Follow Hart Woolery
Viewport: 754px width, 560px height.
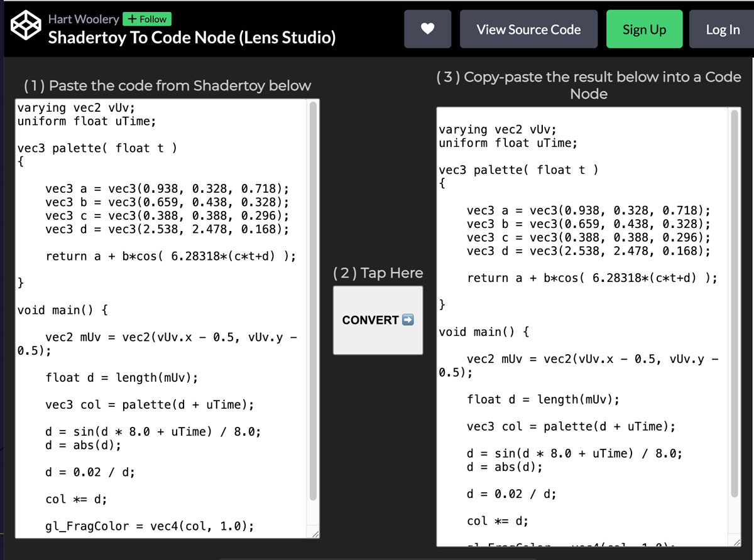click(x=147, y=19)
